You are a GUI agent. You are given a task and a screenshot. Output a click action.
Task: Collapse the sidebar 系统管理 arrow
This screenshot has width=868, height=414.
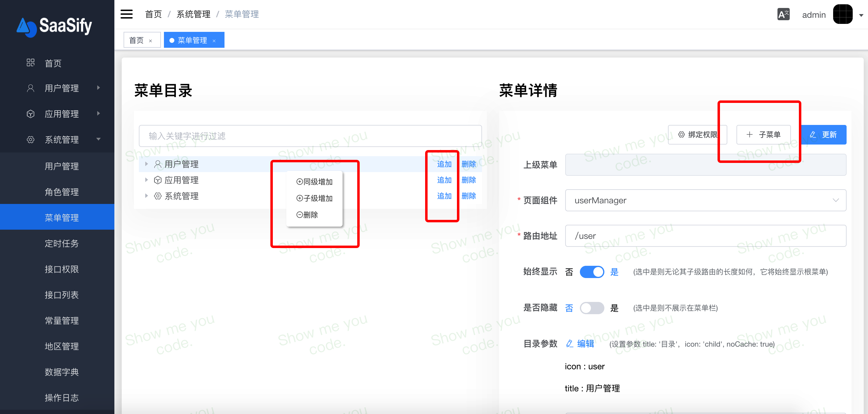pyautogui.click(x=98, y=139)
